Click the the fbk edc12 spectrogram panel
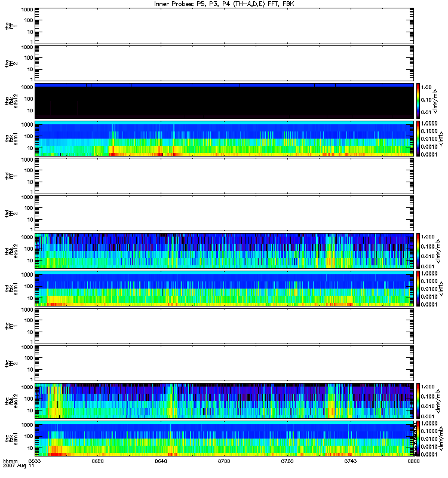This screenshot has width=448, height=478. point(224,401)
